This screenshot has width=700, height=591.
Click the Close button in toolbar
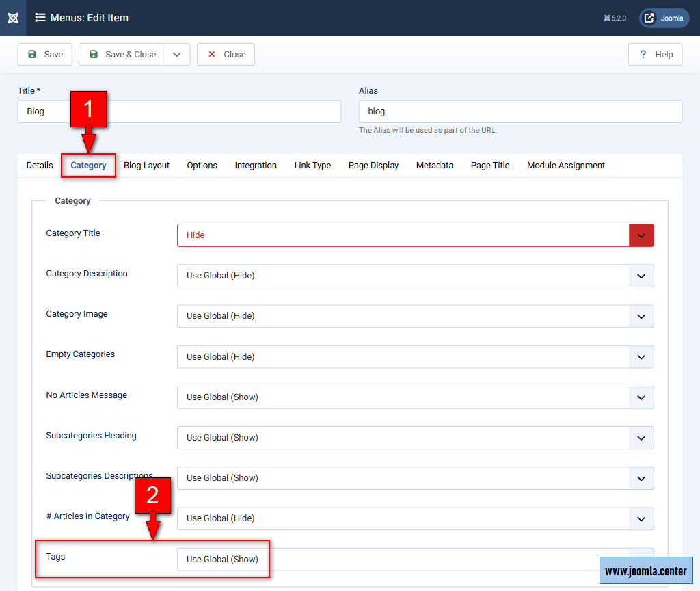pos(226,55)
